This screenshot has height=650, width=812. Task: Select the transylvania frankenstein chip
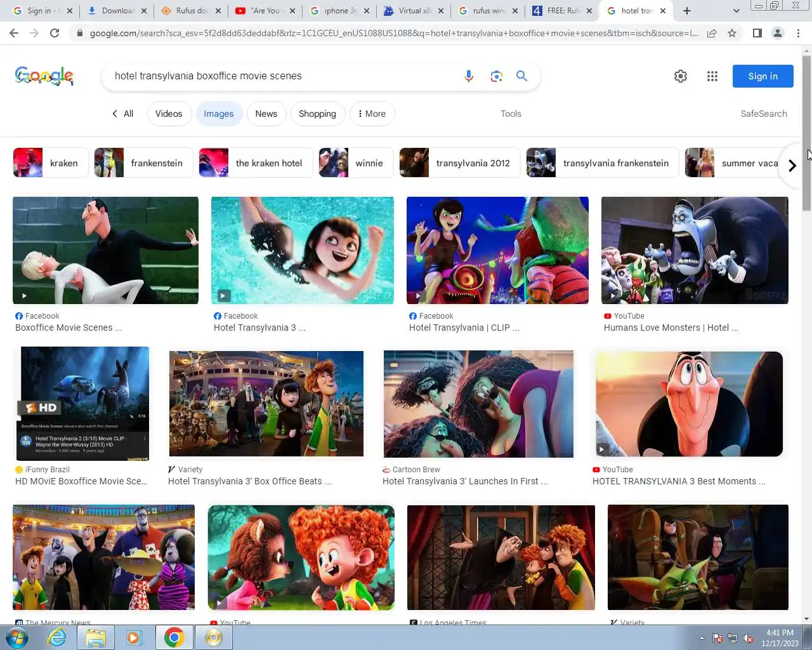tap(602, 163)
